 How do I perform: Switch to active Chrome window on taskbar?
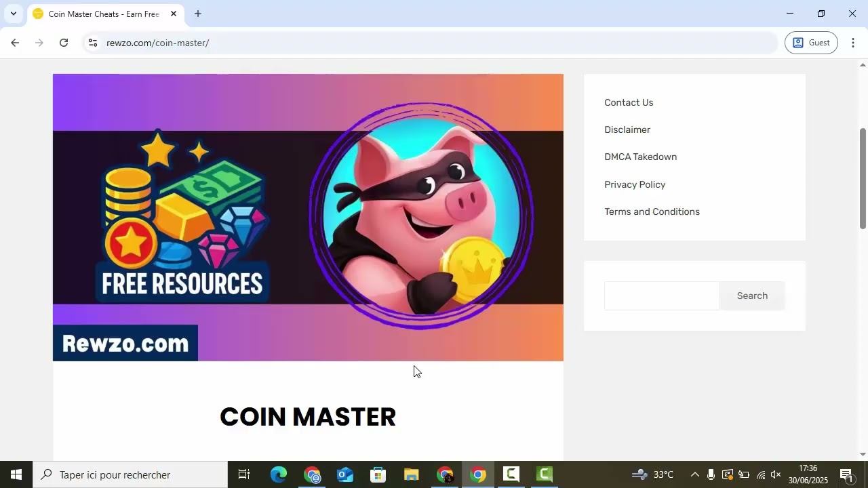coord(478,474)
